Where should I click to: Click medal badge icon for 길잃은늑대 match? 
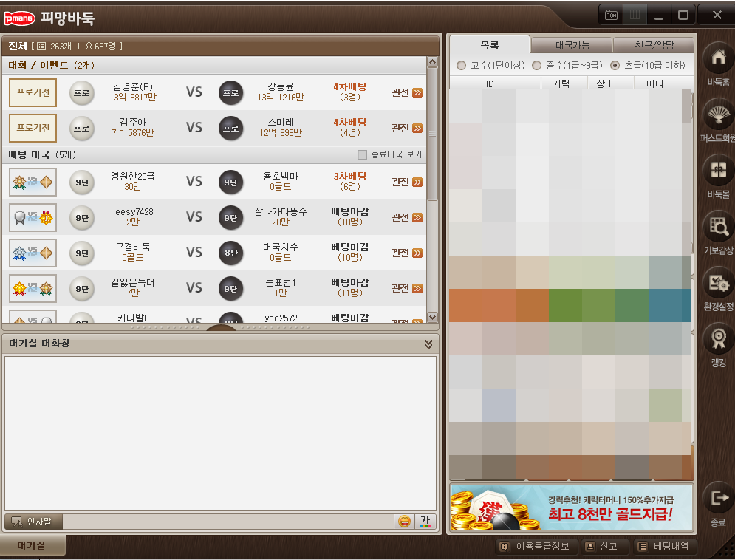click(x=33, y=288)
